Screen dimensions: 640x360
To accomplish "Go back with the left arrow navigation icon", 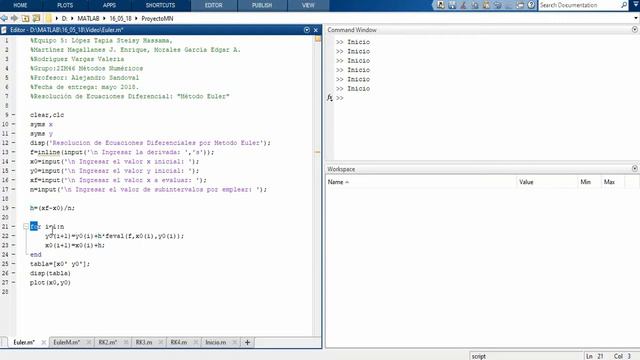I will [x=4, y=18].
